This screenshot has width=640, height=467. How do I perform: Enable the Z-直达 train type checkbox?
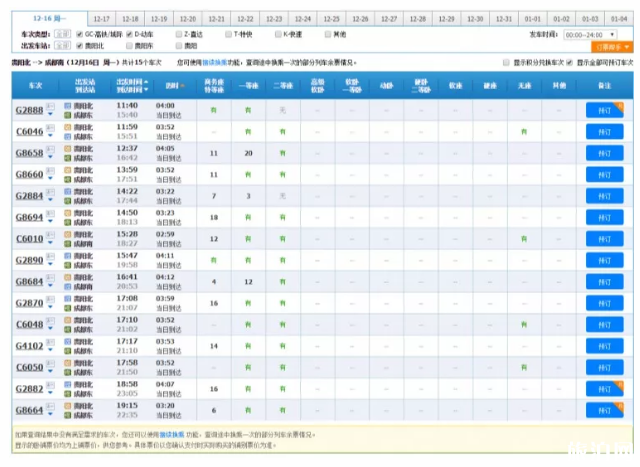[179, 34]
